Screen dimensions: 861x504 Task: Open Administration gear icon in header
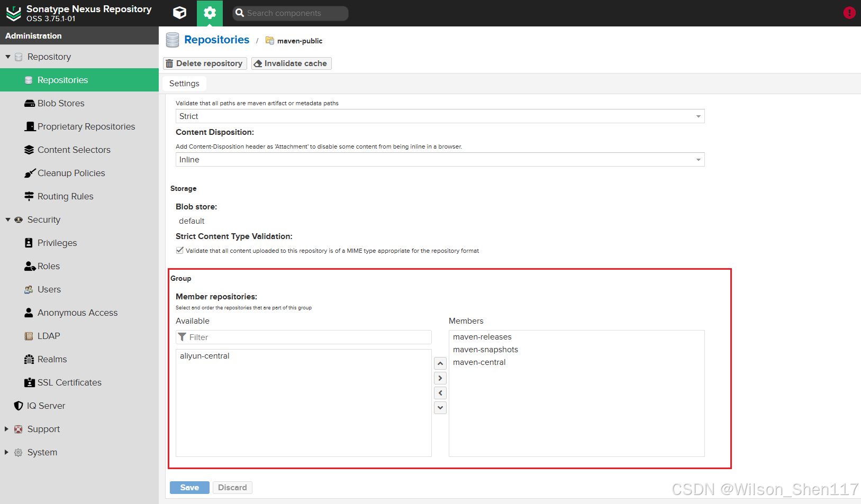tap(210, 13)
